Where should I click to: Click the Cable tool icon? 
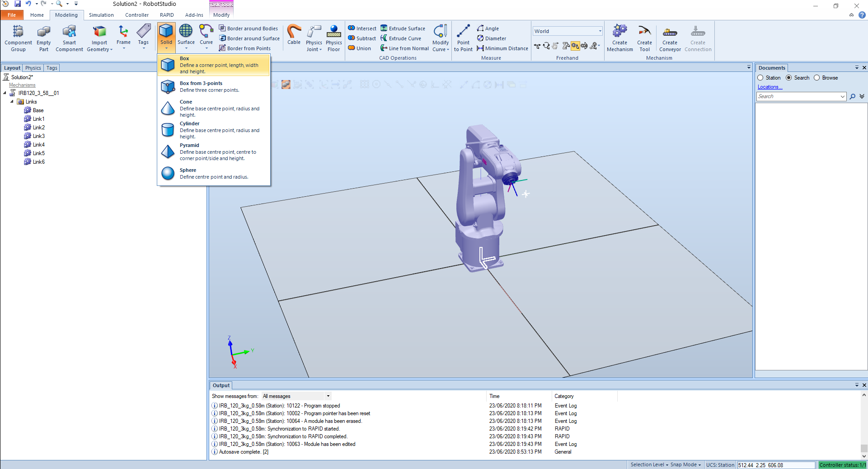point(294,35)
